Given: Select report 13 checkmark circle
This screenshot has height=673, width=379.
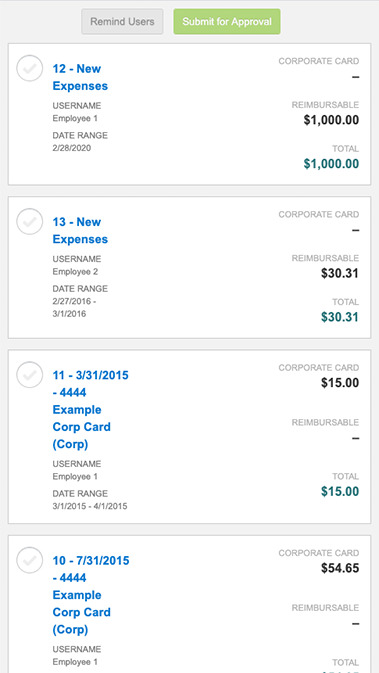Looking at the screenshot, I should (x=30, y=221).
